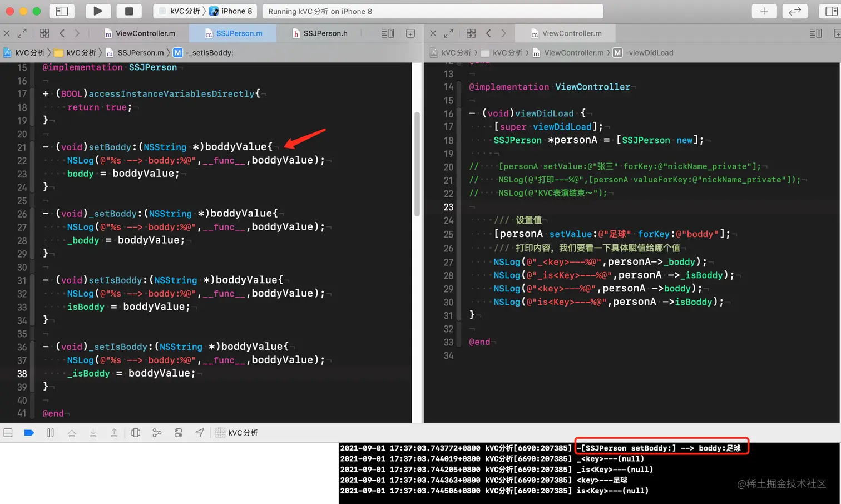Click '_isBoddy = boddyValue;' at line 38
The width and height of the screenshot is (841, 504).
(131, 373)
